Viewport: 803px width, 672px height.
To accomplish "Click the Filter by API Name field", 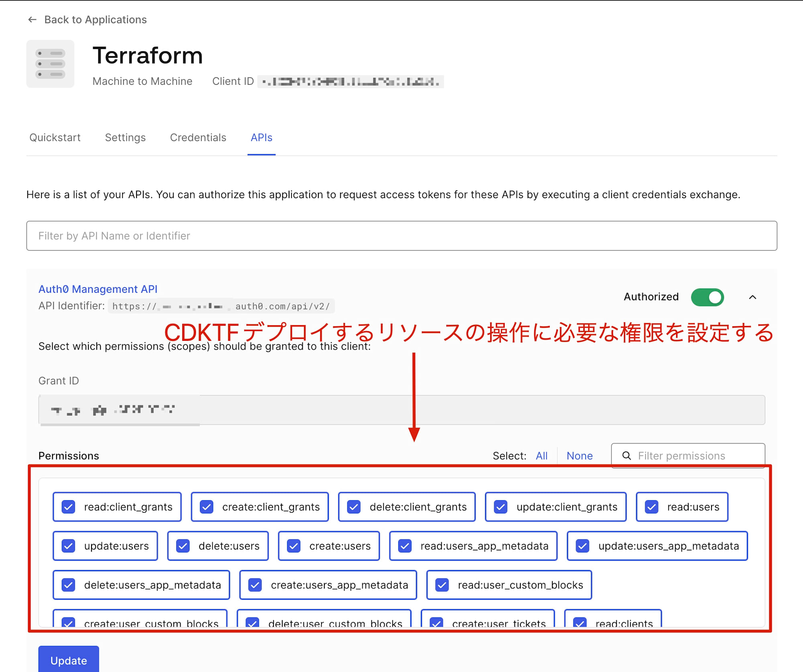I will coord(402,236).
